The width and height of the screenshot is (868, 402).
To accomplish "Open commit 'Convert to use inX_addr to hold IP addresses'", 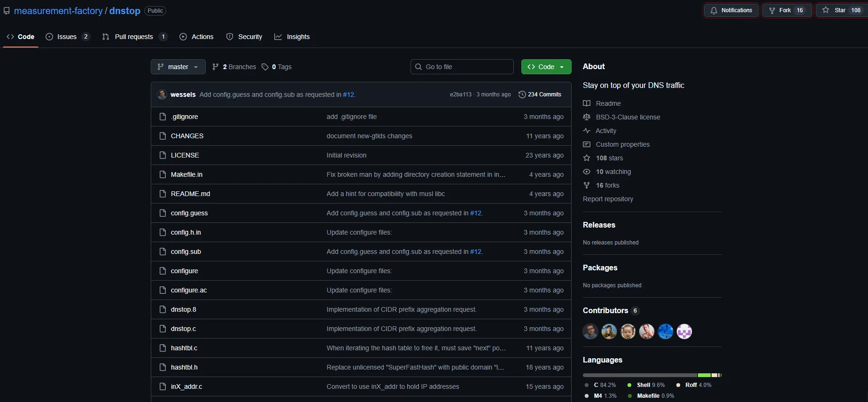I will click(x=393, y=386).
